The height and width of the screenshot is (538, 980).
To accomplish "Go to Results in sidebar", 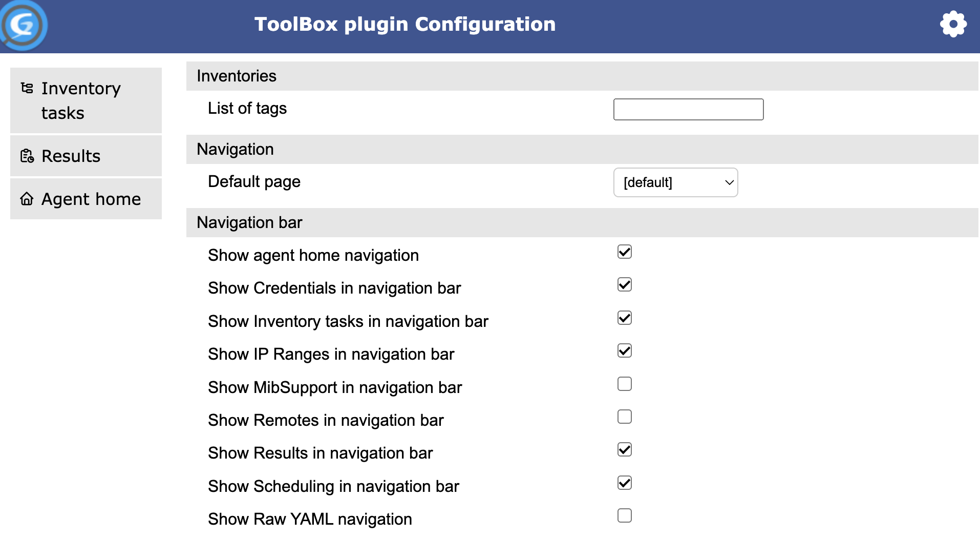I will 86,156.
